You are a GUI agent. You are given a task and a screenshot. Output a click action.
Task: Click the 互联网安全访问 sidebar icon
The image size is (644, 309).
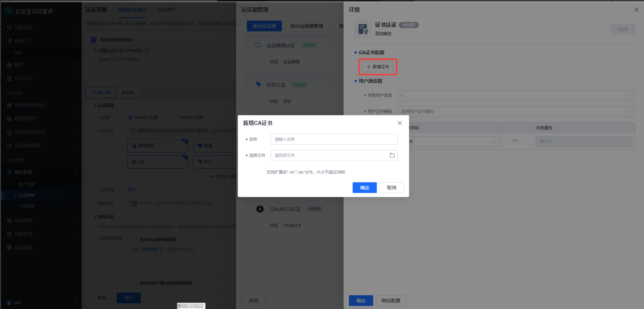click(9, 132)
